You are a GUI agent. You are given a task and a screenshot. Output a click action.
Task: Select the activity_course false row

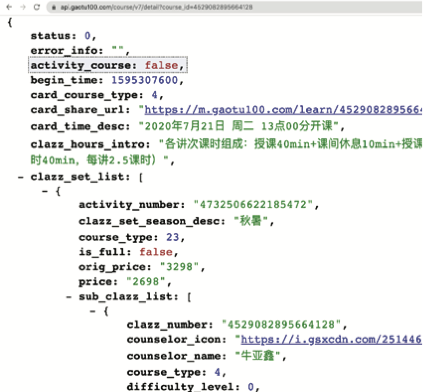(x=108, y=65)
